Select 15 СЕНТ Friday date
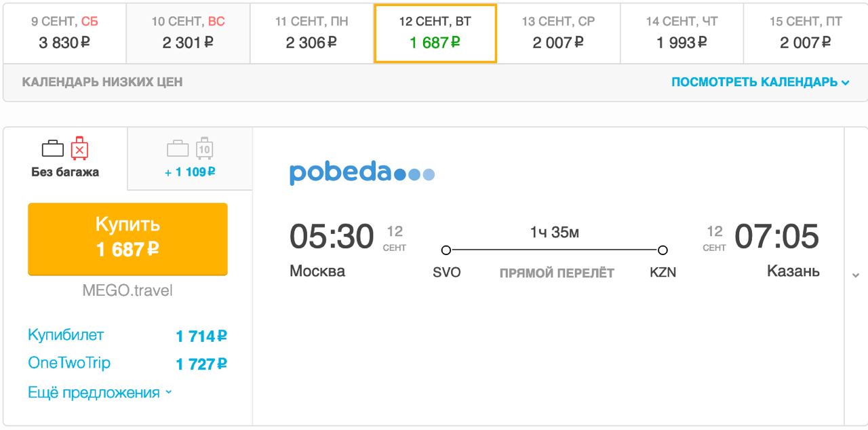Screen dimensions: 868x430 (x=806, y=33)
